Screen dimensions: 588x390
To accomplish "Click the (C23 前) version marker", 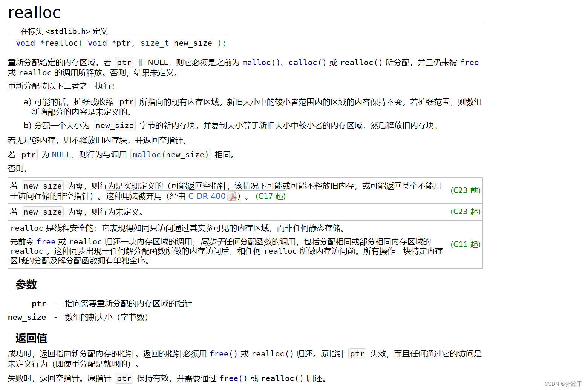I will pyautogui.click(x=465, y=190).
